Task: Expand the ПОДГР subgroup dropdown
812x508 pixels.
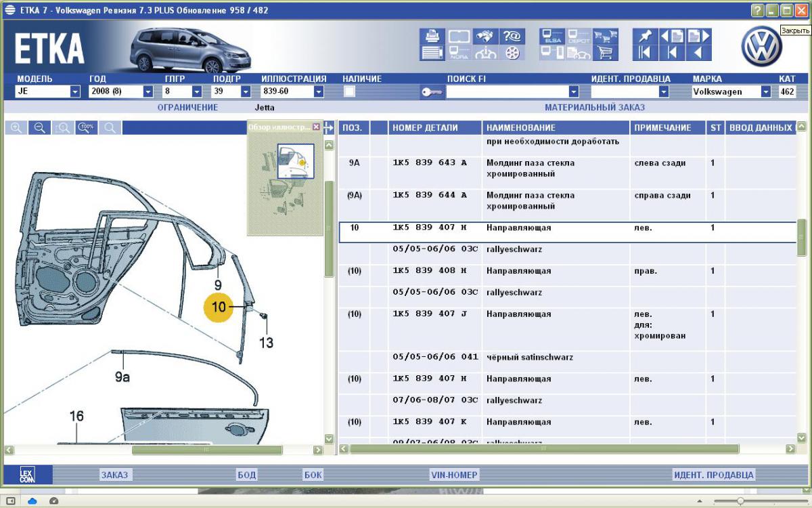Action: point(246,91)
